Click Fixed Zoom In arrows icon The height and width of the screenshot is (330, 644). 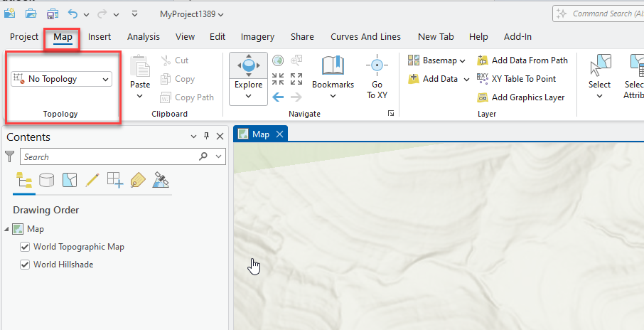click(x=278, y=79)
